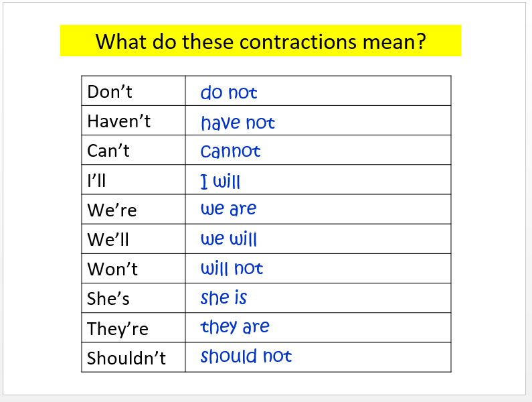Viewport: 532px width, 402px height.
Task: Click the "cannot" answer text
Action: [230, 151]
